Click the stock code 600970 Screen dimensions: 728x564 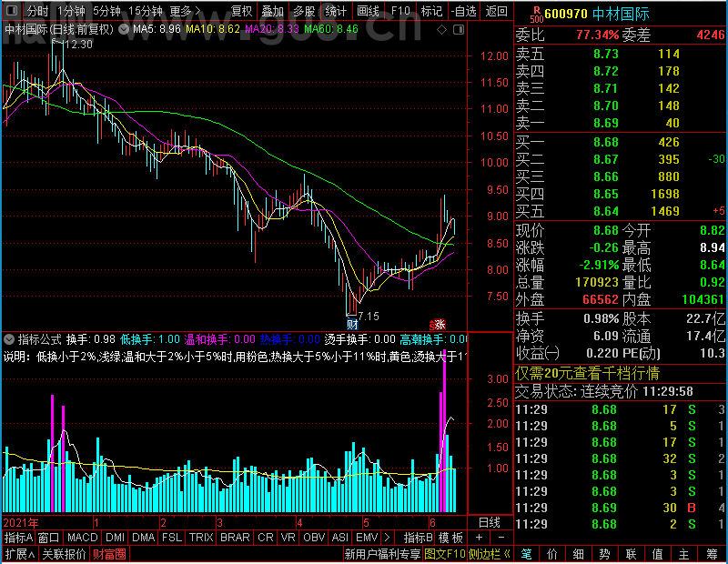click(x=566, y=14)
